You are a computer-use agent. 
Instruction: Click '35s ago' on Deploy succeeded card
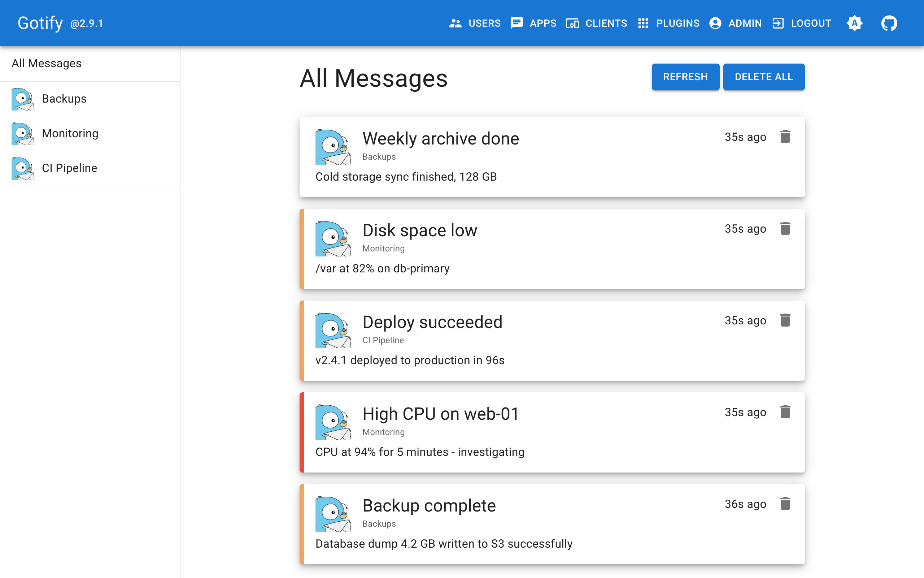[745, 321]
